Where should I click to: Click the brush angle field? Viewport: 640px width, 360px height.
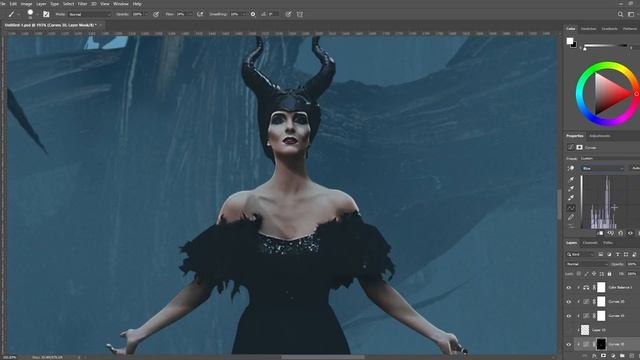coord(273,14)
